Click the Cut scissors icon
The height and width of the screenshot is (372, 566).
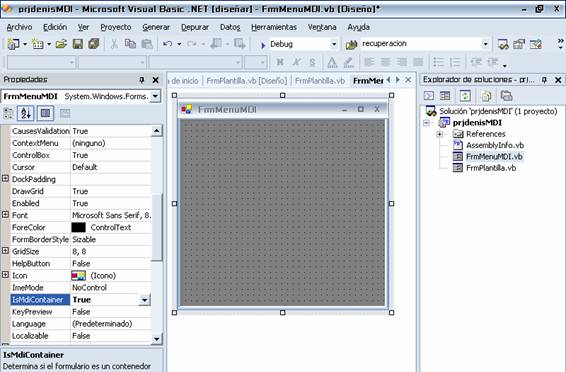114,44
